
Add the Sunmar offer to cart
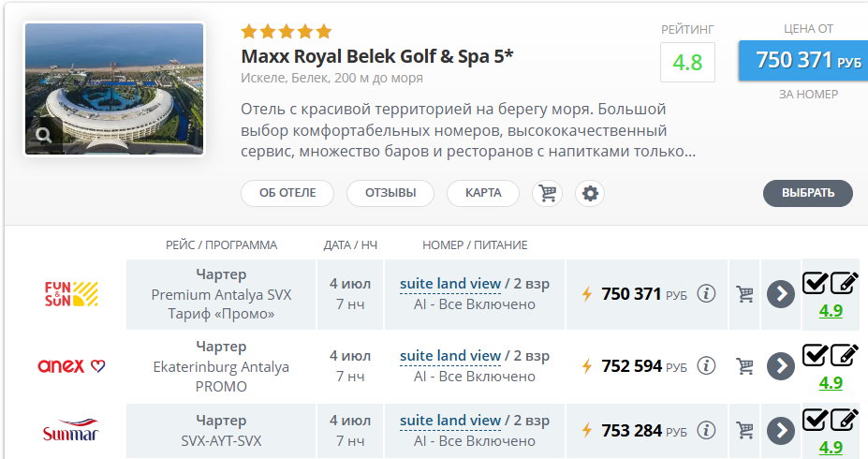tap(745, 431)
